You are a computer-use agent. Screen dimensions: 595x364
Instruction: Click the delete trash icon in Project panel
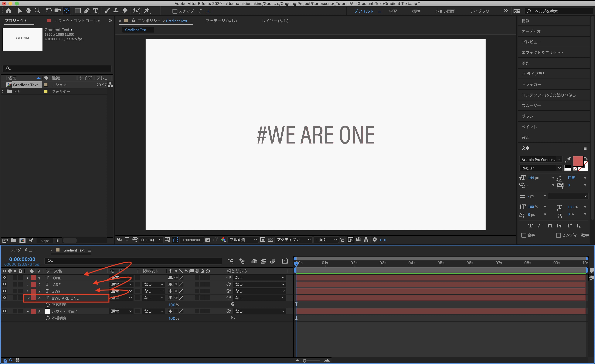click(58, 240)
